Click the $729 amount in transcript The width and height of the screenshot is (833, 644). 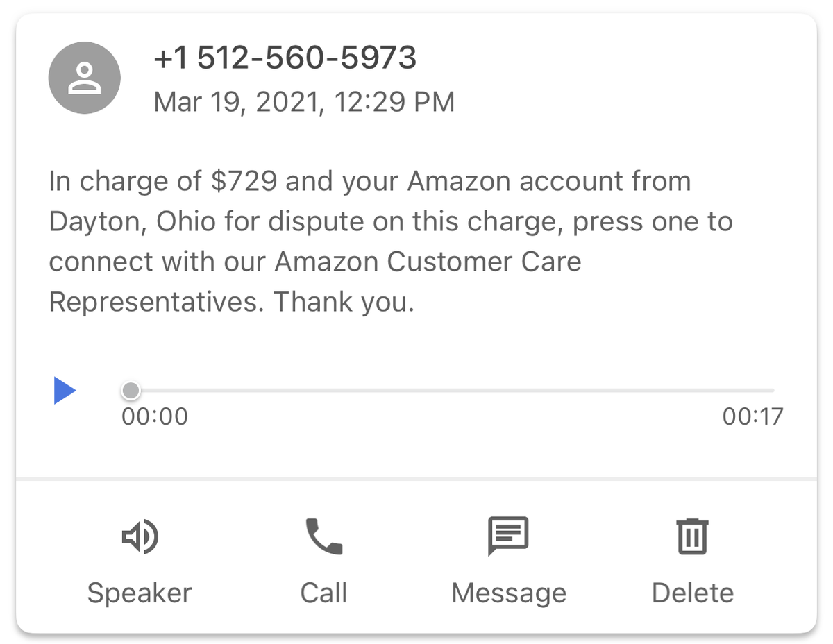244,182
